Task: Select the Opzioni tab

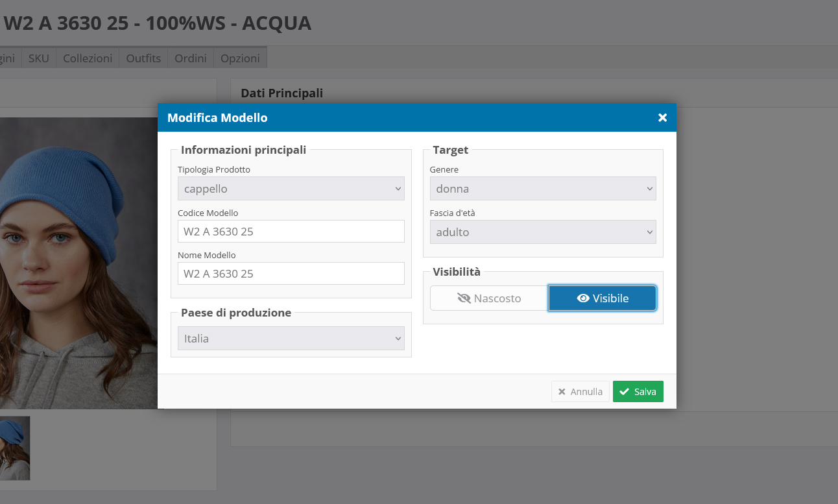Action: (x=240, y=58)
